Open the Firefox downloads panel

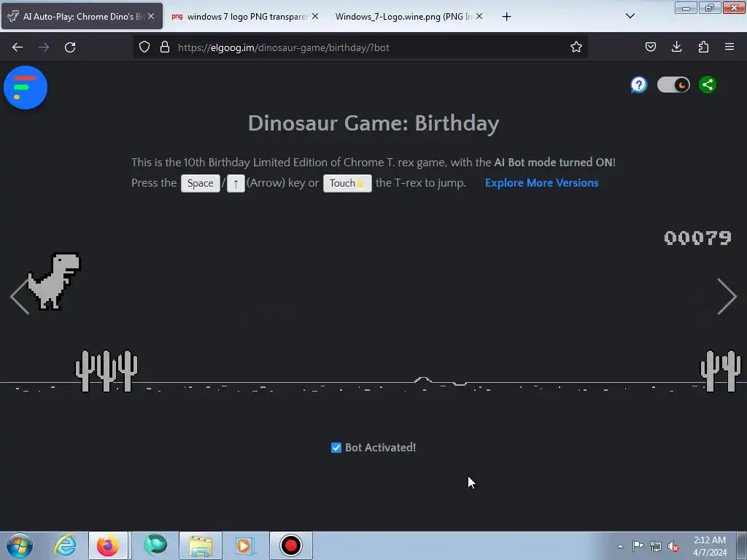676,47
